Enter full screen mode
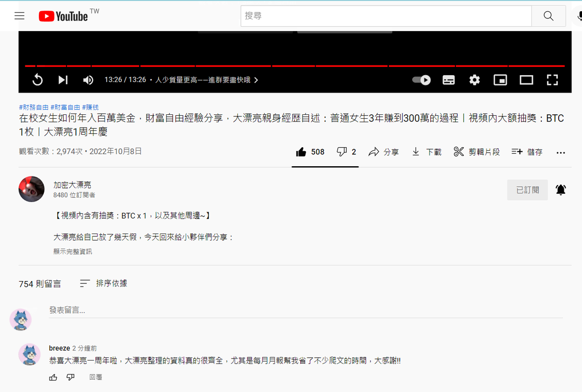Image resolution: width=582 pixels, height=392 pixels. coord(552,80)
